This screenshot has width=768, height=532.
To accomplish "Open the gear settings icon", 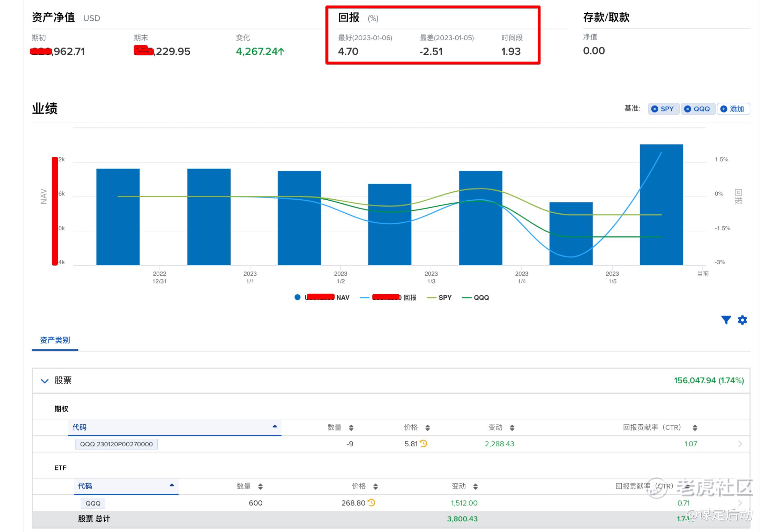I will 742,320.
